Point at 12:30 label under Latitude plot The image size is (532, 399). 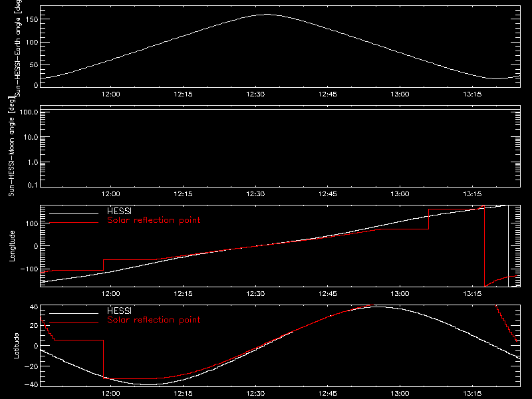click(255, 393)
